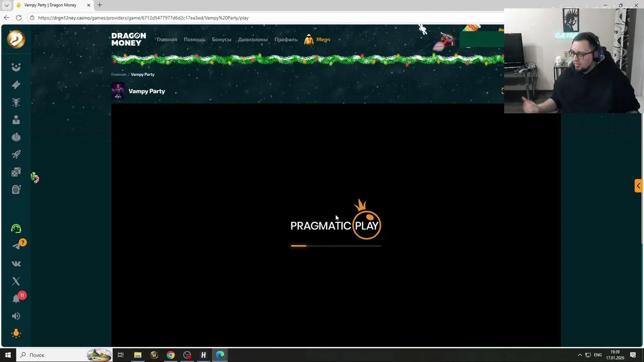This screenshot has height=362, width=644.
Task: Open the joystick icon in sidebar
Action: click(16, 137)
